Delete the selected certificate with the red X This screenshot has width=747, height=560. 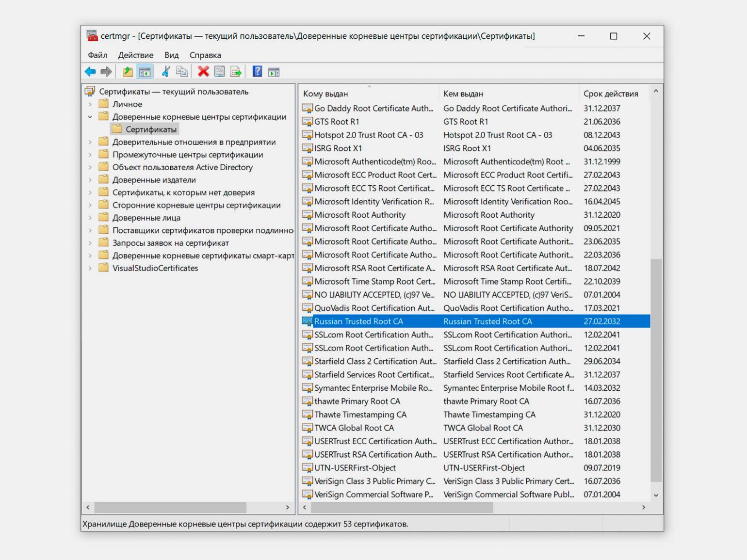[x=203, y=72]
